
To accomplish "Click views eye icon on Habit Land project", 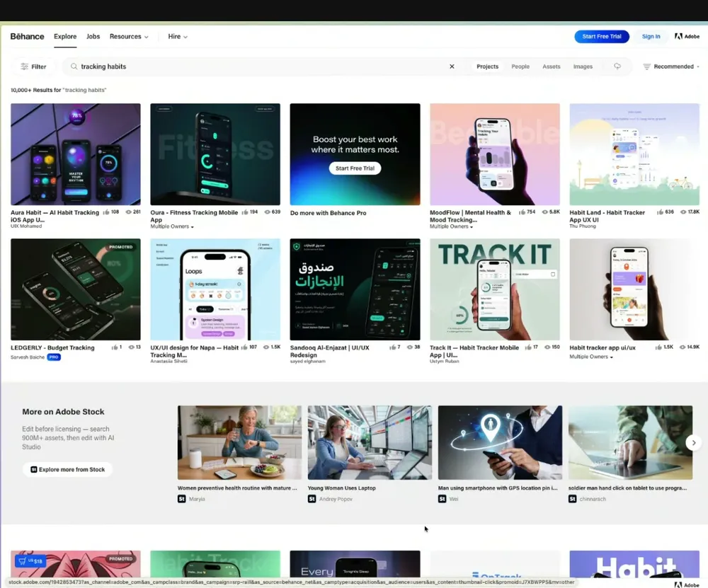I will [x=683, y=212].
